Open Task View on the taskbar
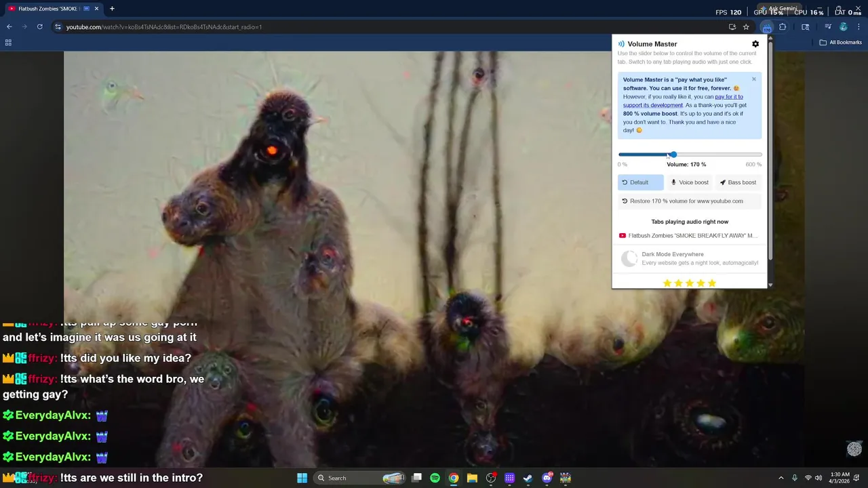This screenshot has width=868, height=488. click(417, 479)
